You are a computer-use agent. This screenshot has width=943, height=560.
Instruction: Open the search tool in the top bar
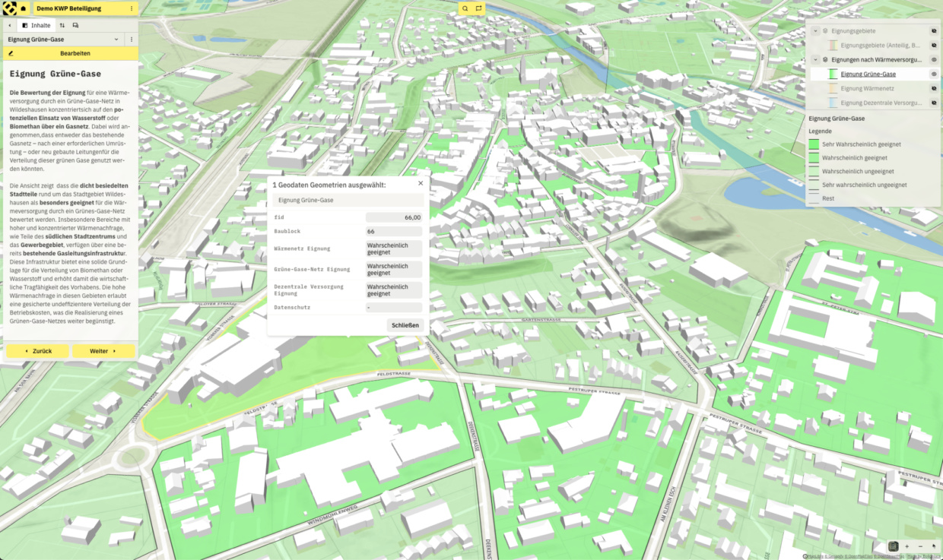pyautogui.click(x=465, y=8)
